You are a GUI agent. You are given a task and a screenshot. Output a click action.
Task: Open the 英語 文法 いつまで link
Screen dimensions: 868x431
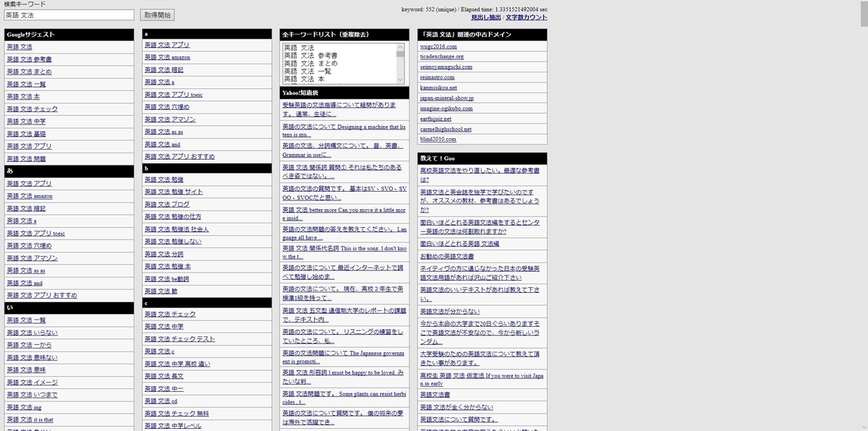[32, 395]
